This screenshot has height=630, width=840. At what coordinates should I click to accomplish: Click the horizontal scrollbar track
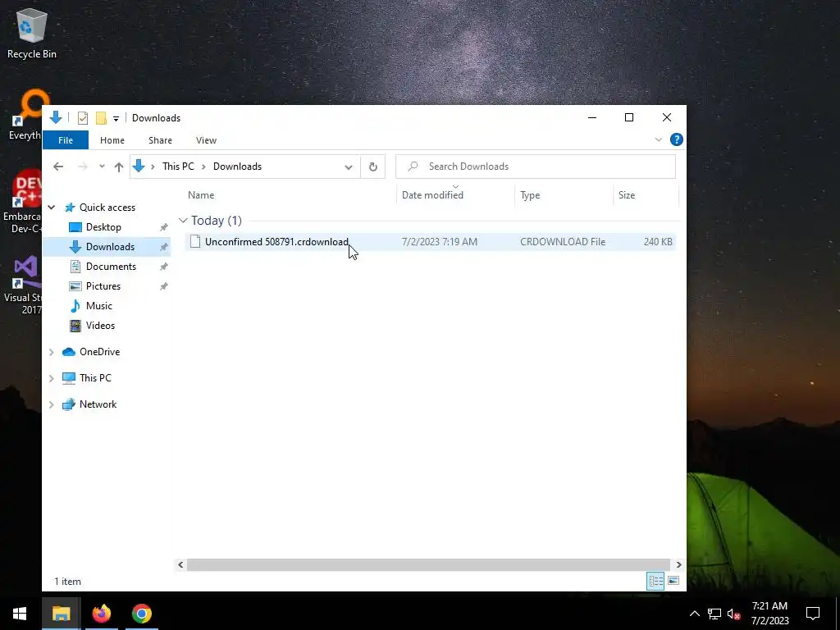point(428,564)
